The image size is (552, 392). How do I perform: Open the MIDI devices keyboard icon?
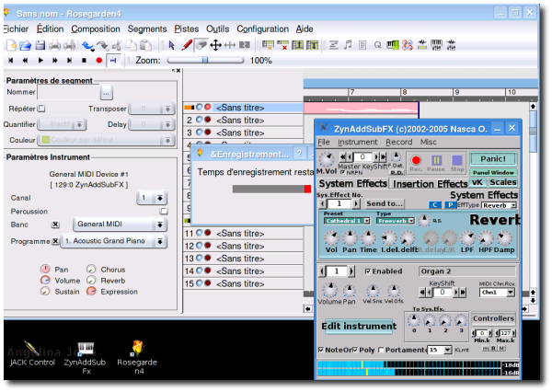(x=393, y=45)
